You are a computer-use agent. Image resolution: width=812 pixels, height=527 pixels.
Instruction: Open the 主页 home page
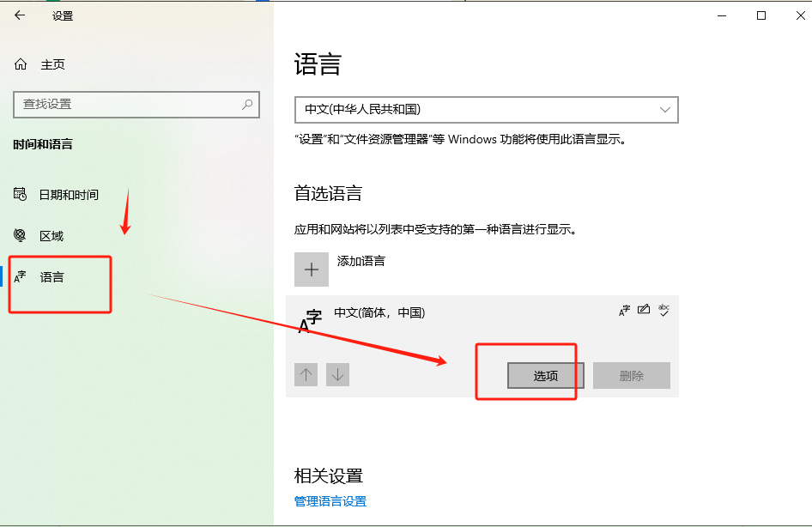pos(52,64)
